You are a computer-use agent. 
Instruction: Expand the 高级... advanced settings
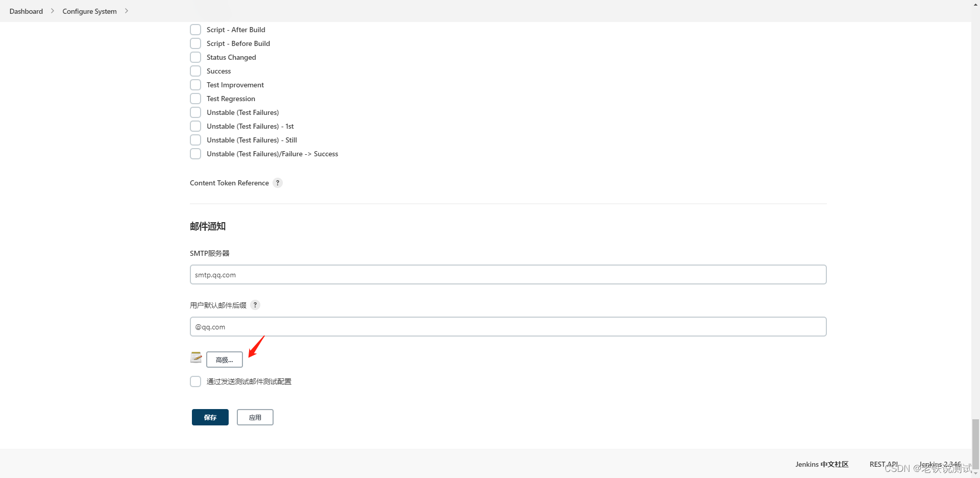225,360
